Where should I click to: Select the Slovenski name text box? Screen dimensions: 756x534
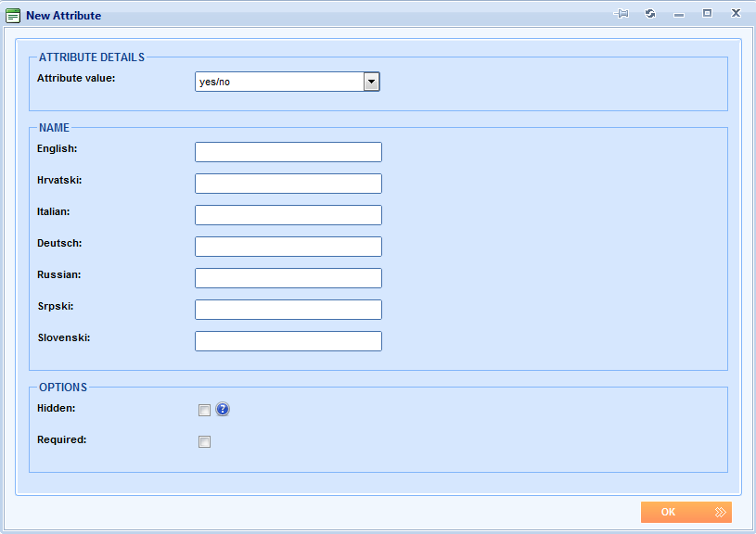tap(288, 341)
